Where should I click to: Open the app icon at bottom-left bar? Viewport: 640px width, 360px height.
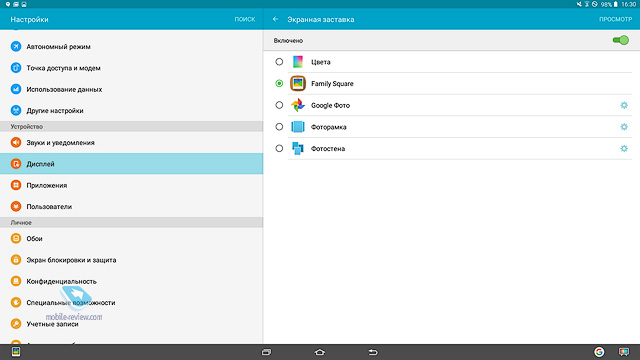16,352
